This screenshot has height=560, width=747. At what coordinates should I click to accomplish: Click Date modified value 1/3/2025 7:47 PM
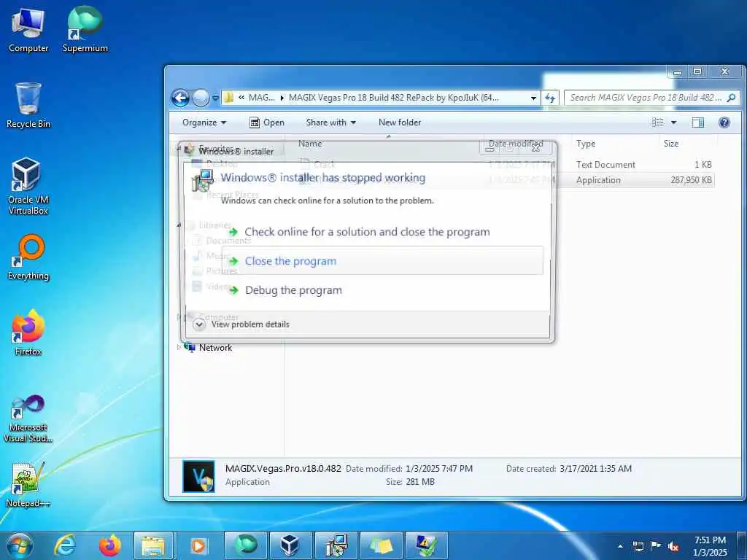[x=438, y=469]
